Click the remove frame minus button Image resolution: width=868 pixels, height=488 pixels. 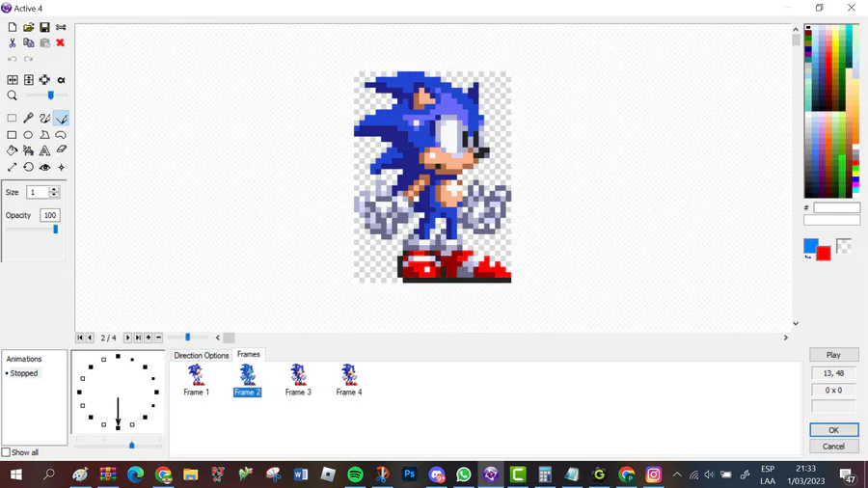(158, 338)
